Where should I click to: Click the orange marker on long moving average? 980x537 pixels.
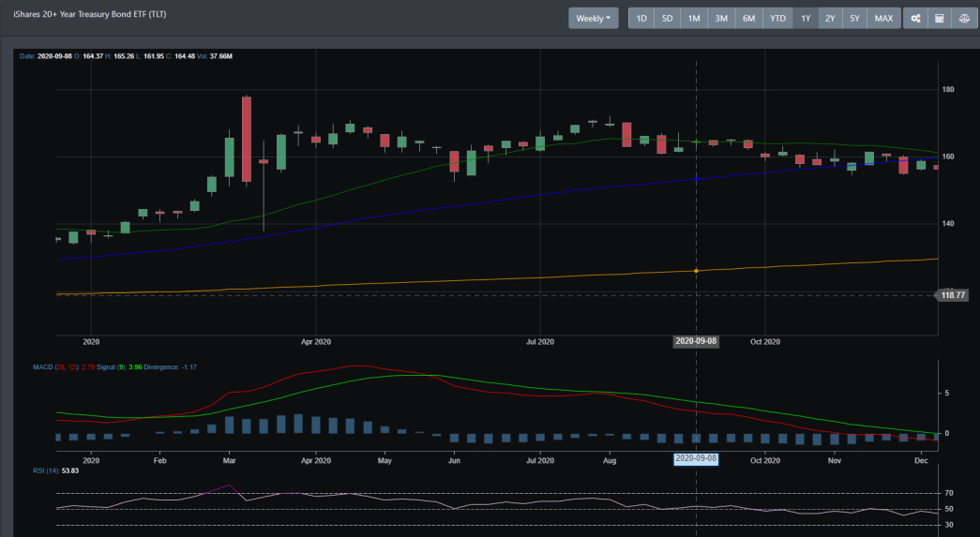point(696,271)
